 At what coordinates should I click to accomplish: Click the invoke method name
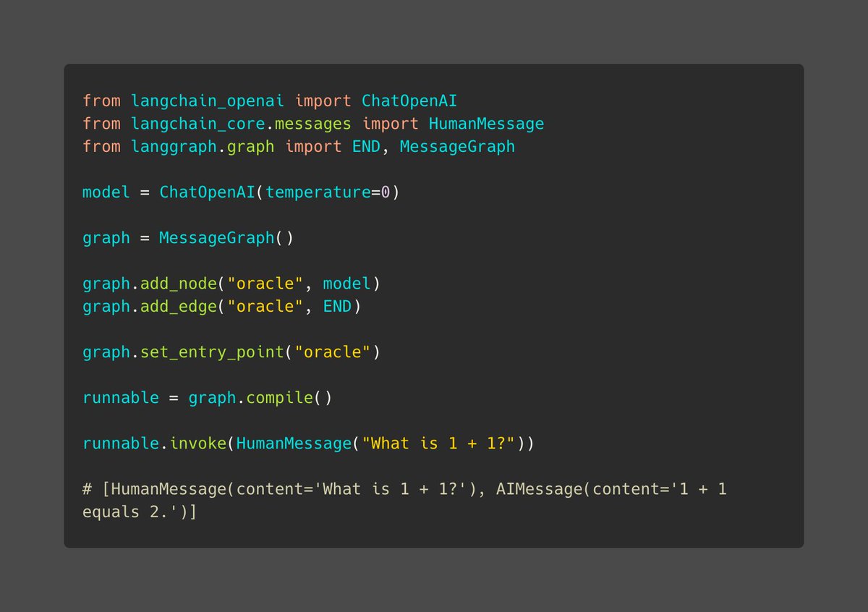point(198,443)
